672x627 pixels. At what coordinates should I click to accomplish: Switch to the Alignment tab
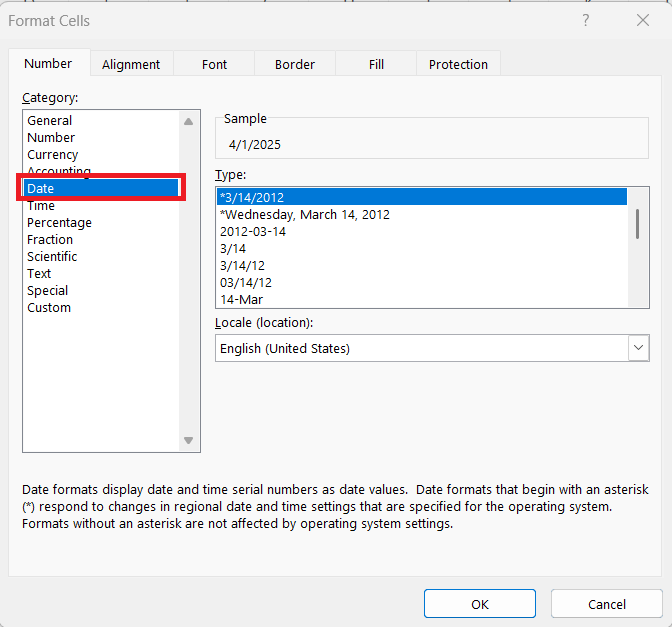pos(131,64)
